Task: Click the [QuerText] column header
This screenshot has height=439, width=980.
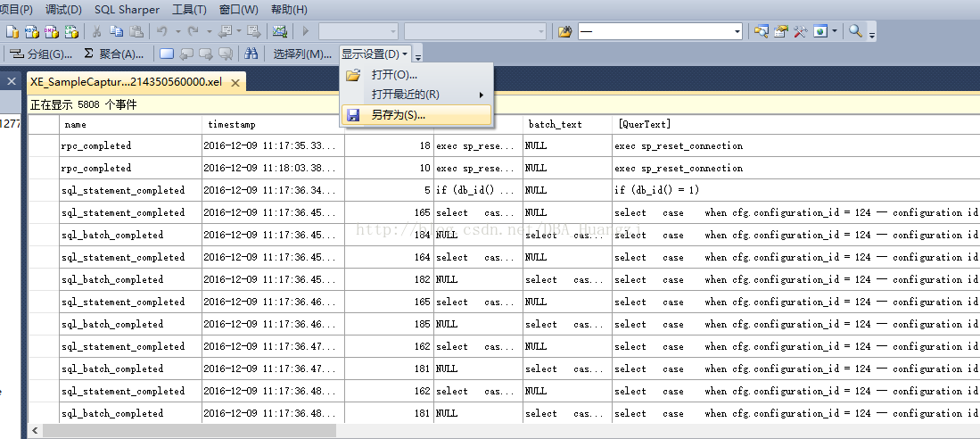Action: [795, 124]
